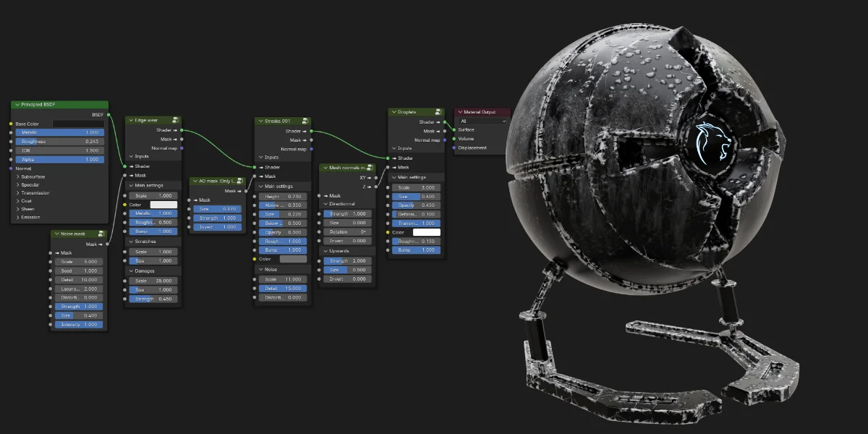The image size is (868, 434).
Task: Click the Mesh normals mask node group icon
Action: coord(370,167)
